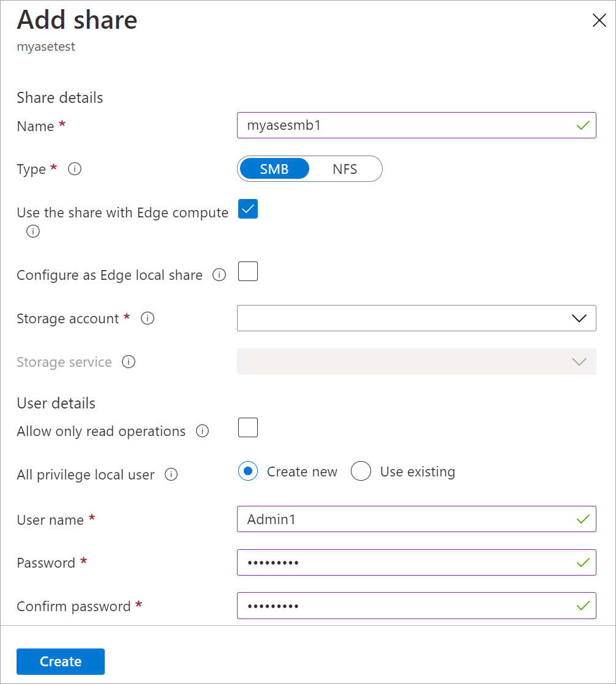
Task: Switch share type to NFS
Action: [345, 168]
